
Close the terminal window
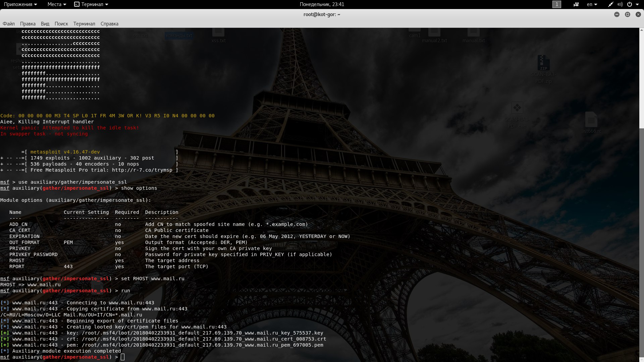tap(638, 14)
